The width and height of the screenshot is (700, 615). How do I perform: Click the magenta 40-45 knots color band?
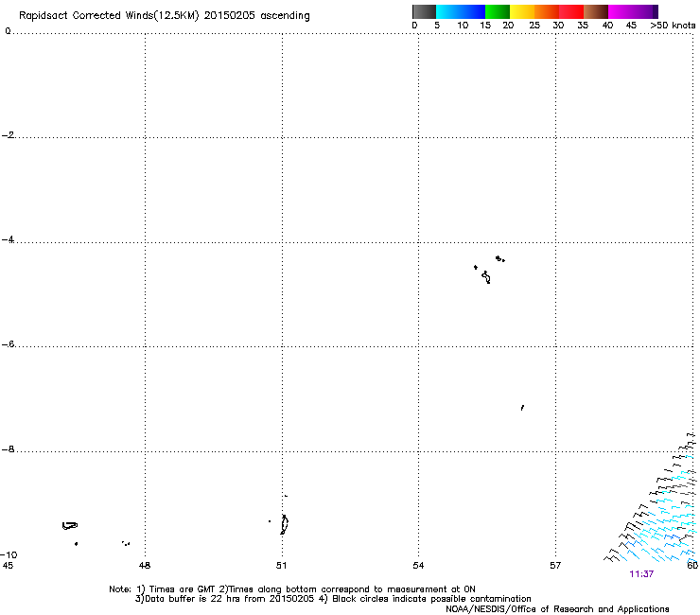[621, 11]
